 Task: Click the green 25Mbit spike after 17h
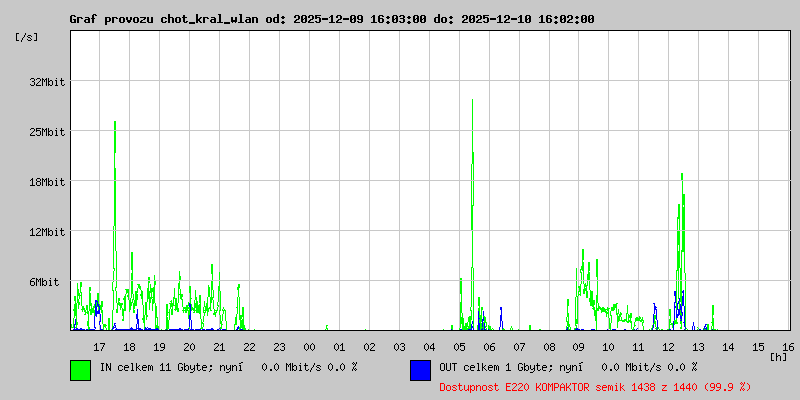pos(115,226)
